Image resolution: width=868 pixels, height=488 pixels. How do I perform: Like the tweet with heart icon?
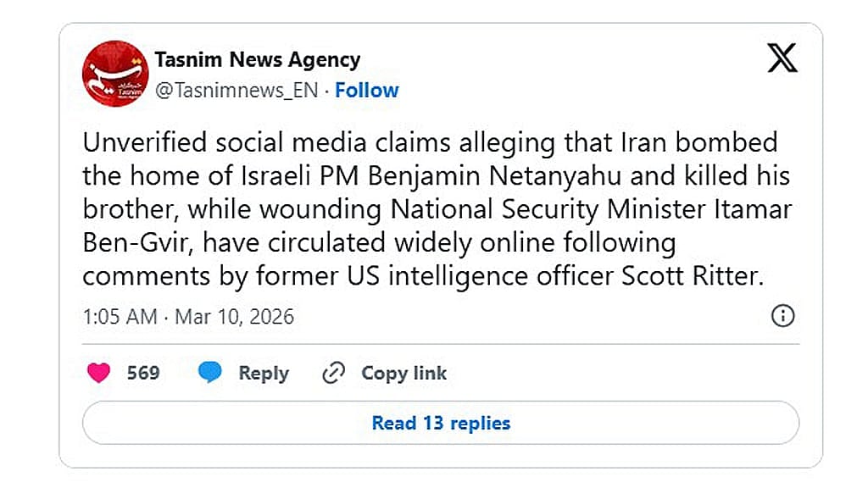98,373
